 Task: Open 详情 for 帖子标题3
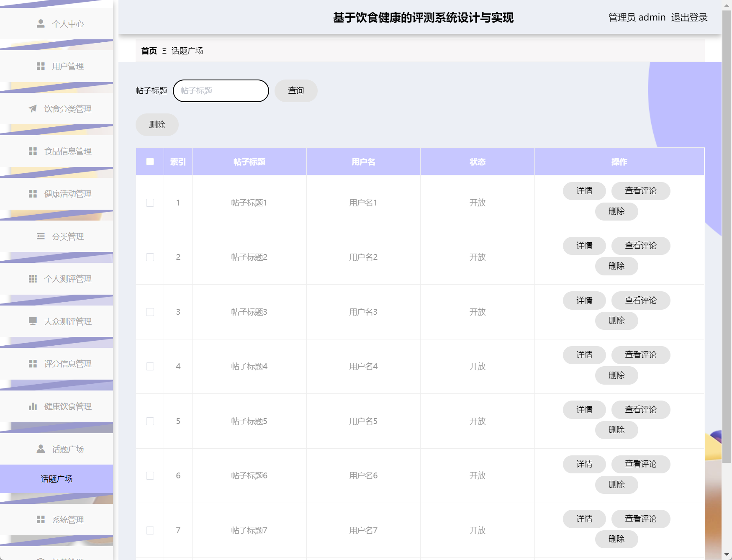(584, 300)
